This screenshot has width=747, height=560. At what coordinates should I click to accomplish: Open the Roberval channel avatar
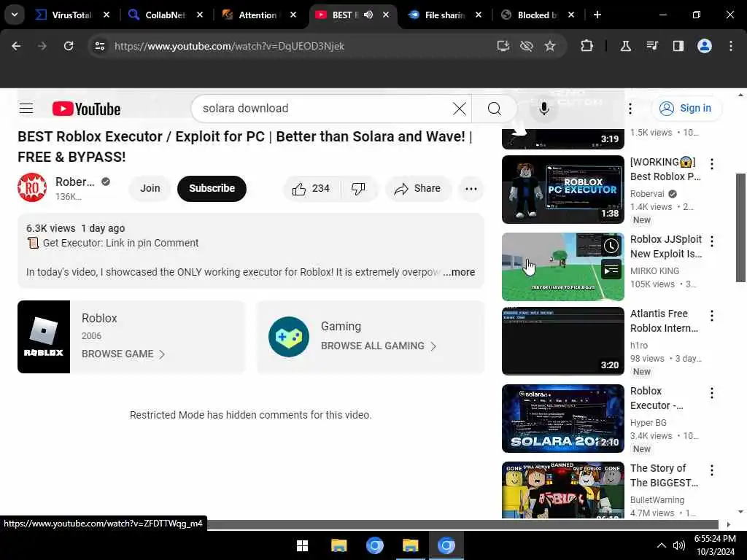point(32,187)
